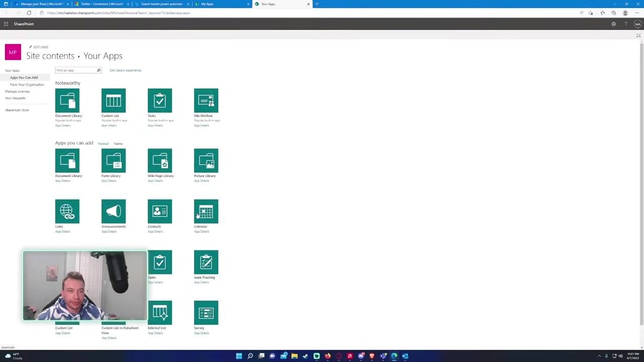
Task: Open the taskbar clock showing 11:07 PM
Action: tap(633, 356)
